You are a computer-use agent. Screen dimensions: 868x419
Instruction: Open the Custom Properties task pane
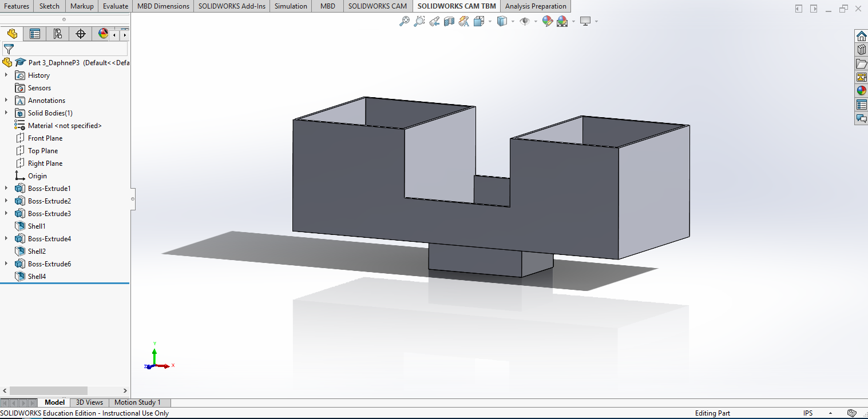[861, 105]
